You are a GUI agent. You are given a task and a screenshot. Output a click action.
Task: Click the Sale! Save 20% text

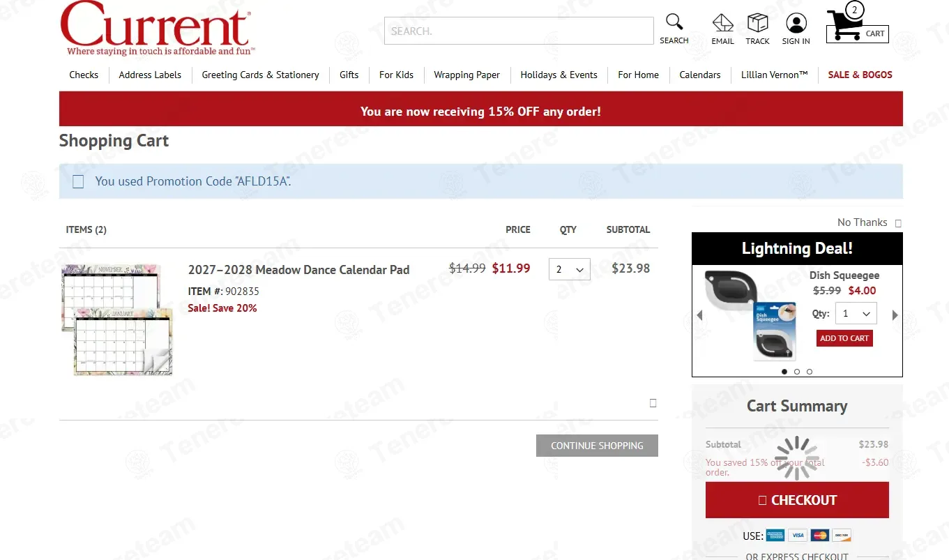[222, 308]
